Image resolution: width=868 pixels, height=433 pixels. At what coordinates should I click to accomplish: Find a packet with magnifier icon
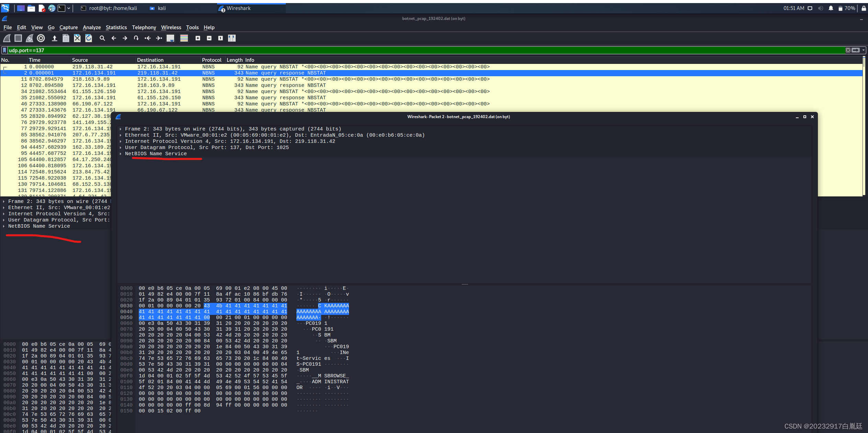[x=102, y=38]
